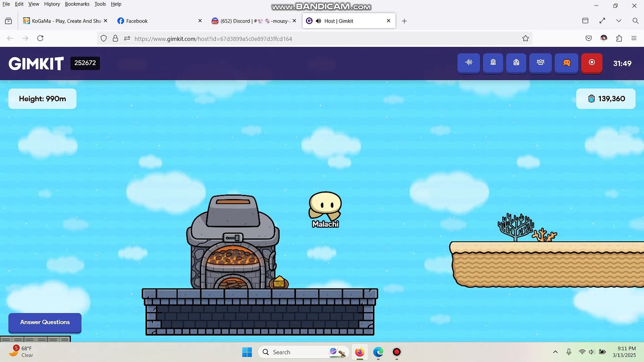
Task: Click the Height: 990m indicator
Action: [42, 99]
